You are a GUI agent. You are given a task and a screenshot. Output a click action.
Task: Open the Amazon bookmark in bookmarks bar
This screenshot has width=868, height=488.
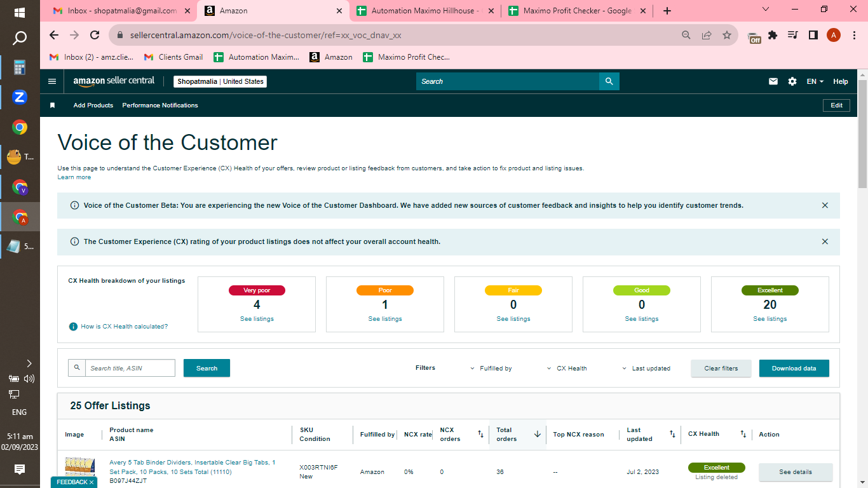coord(331,57)
